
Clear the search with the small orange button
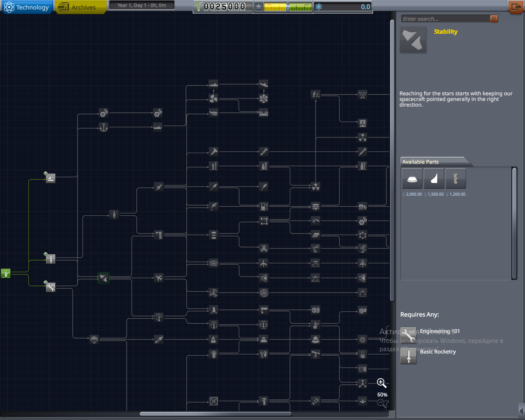pyautogui.click(x=494, y=18)
